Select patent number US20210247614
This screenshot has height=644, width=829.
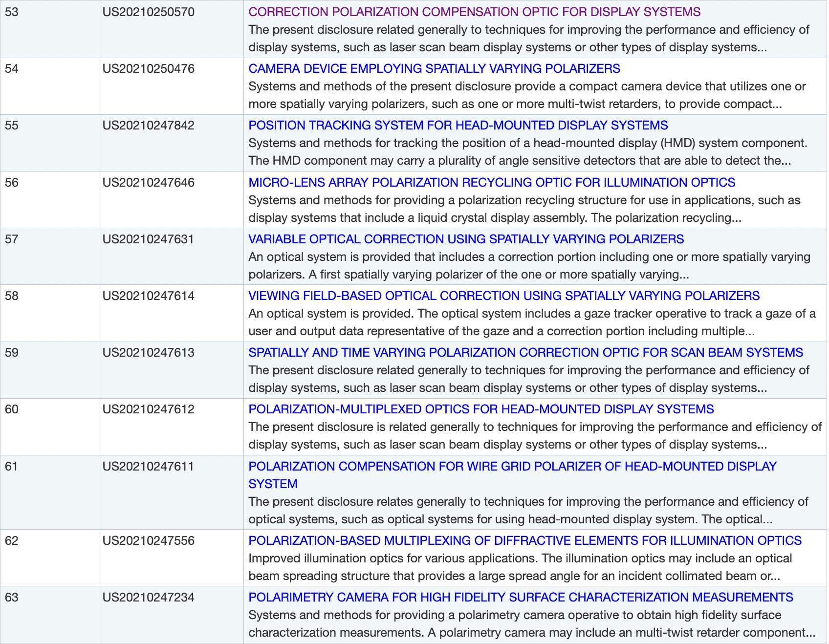pyautogui.click(x=149, y=296)
